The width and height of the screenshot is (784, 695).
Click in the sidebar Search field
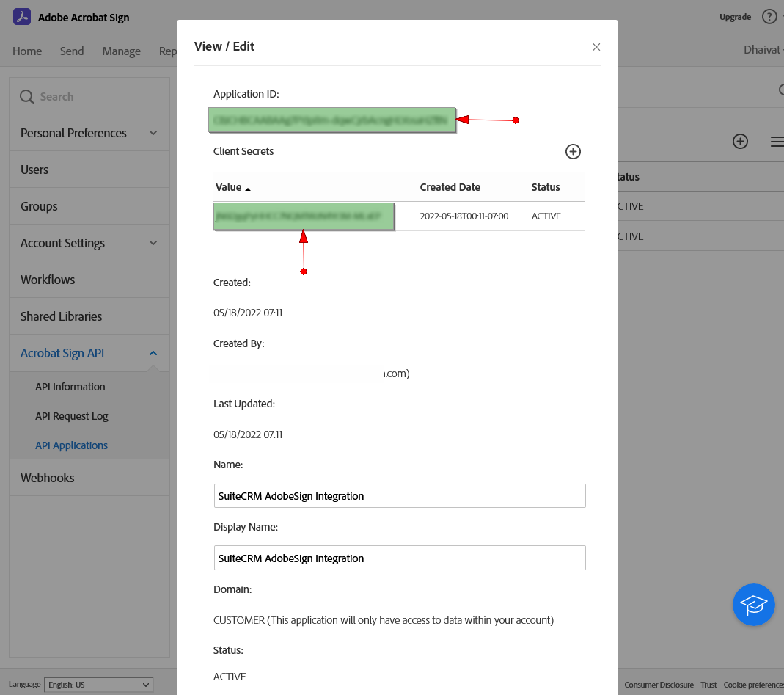point(89,96)
